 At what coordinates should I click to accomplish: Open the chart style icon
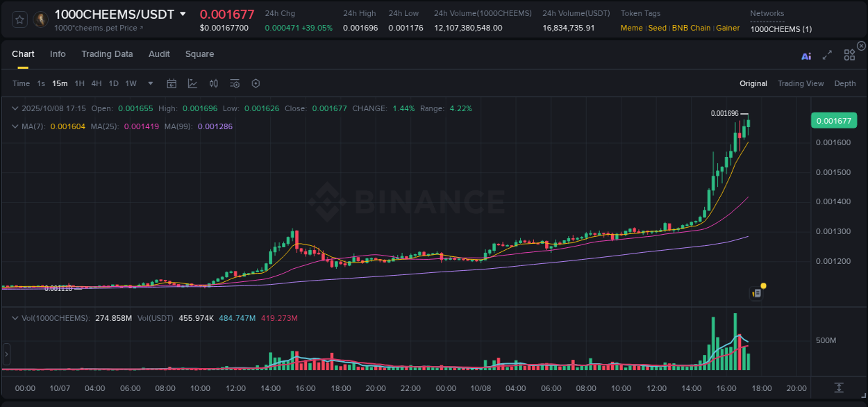pos(192,83)
